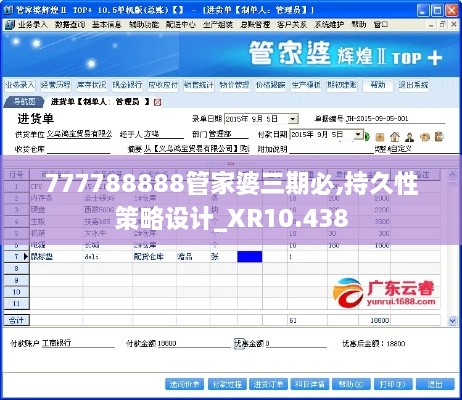Open the 系统维护 menu

coord(329,25)
